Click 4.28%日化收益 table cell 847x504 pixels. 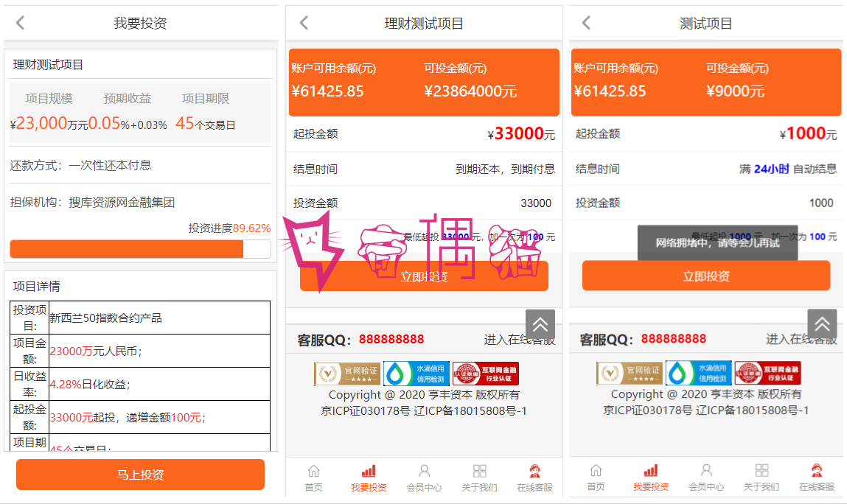(159, 384)
